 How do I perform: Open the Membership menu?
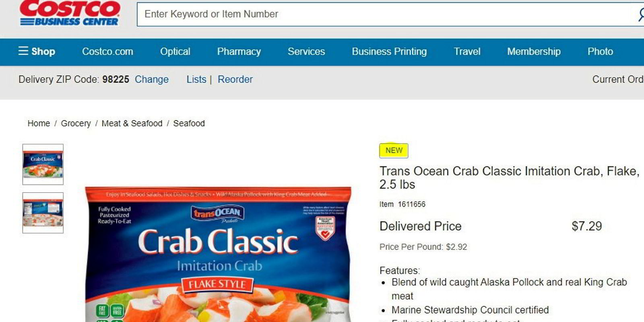534,51
